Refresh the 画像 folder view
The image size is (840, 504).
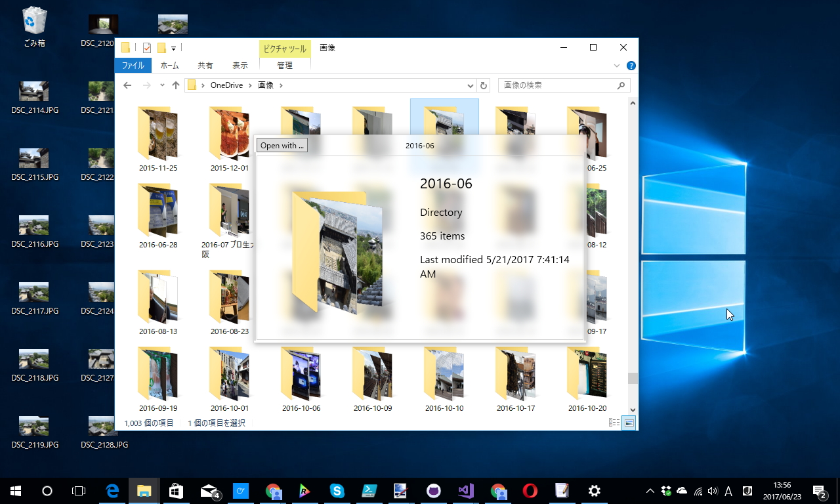coord(484,85)
